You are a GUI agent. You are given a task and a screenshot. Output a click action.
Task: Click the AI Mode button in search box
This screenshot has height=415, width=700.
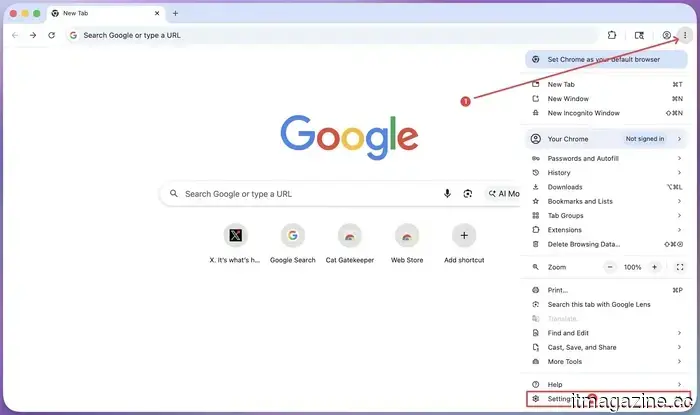click(x=503, y=194)
